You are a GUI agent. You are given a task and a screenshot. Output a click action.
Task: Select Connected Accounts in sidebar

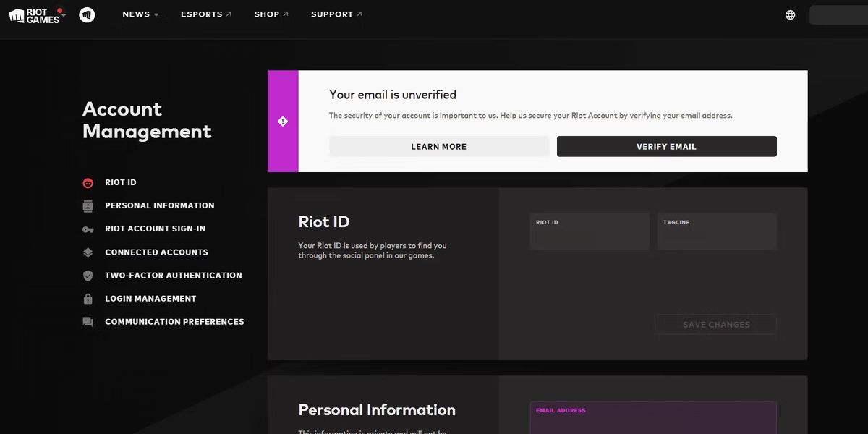[x=156, y=252]
